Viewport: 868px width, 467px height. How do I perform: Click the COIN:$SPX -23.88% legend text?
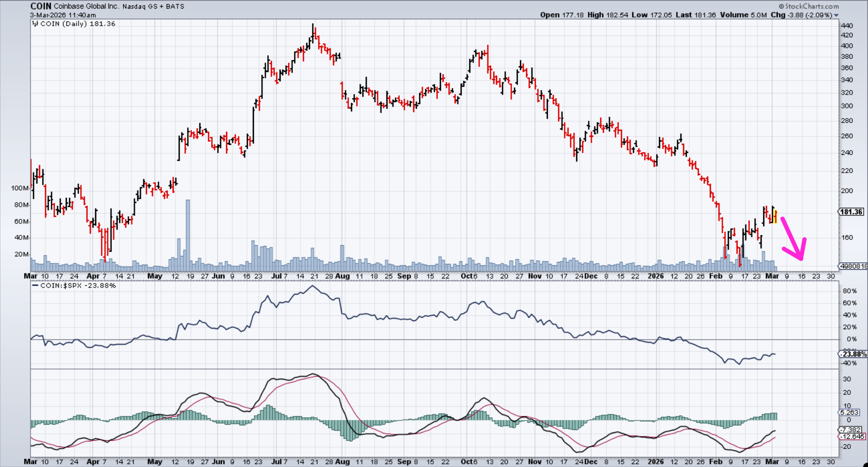[78, 286]
